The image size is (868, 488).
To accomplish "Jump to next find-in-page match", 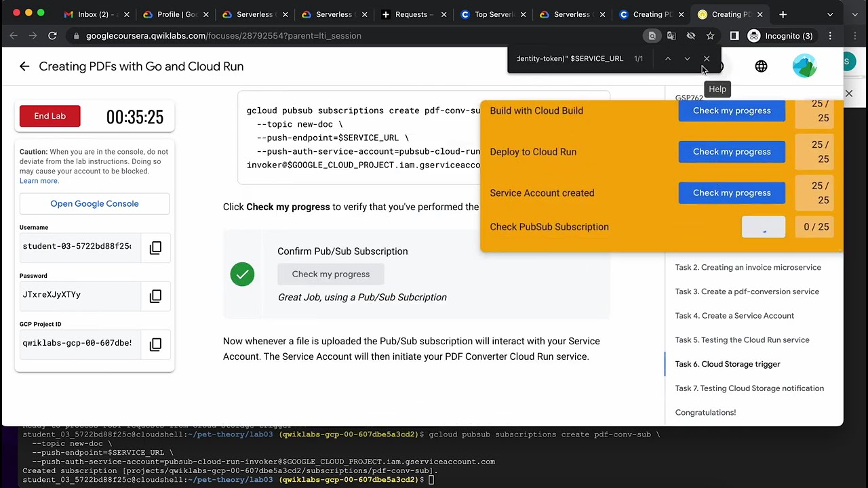I will pos(687,59).
